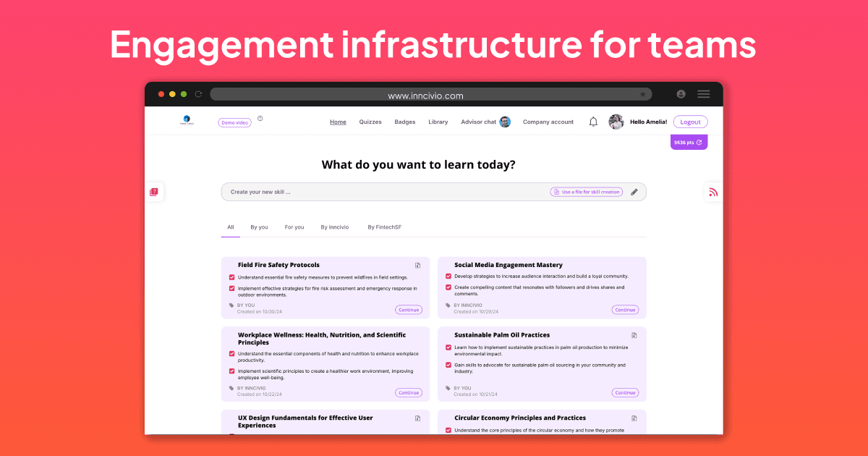The width and height of the screenshot is (868, 456).
Task: Open 'Circular Economy Principles and Practices' title
Action: tap(520, 418)
